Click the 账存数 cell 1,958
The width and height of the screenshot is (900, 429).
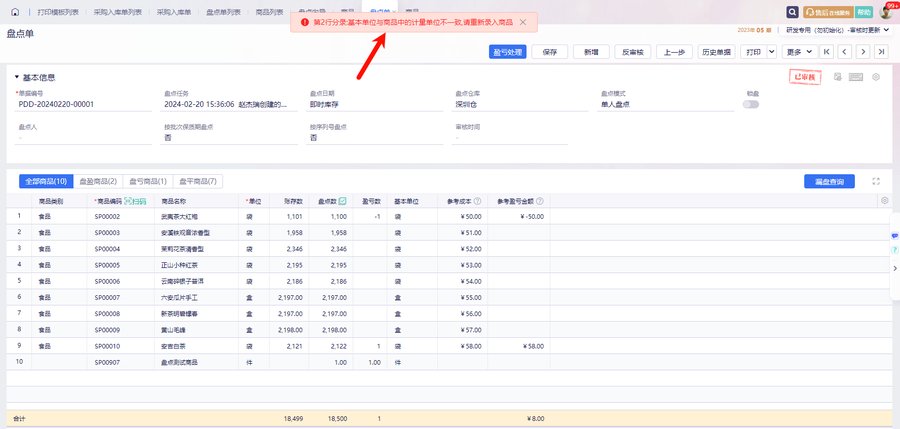coord(288,233)
